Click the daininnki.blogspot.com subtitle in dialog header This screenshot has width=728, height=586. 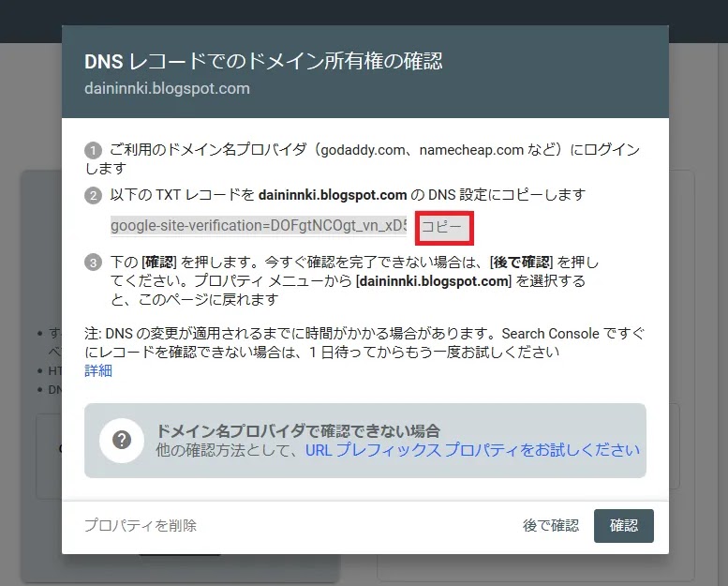[x=167, y=88]
